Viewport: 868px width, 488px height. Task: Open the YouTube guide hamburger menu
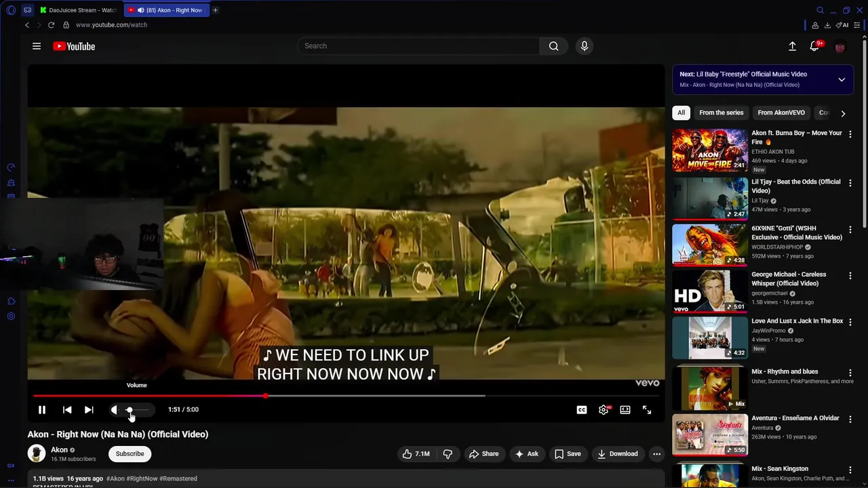coord(37,46)
